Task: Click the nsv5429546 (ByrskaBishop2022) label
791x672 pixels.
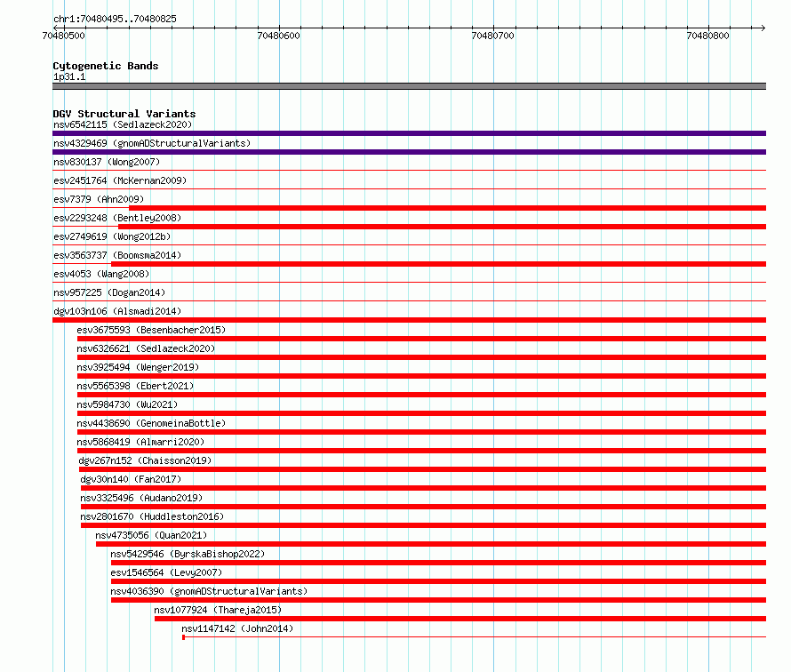Action: point(188,554)
